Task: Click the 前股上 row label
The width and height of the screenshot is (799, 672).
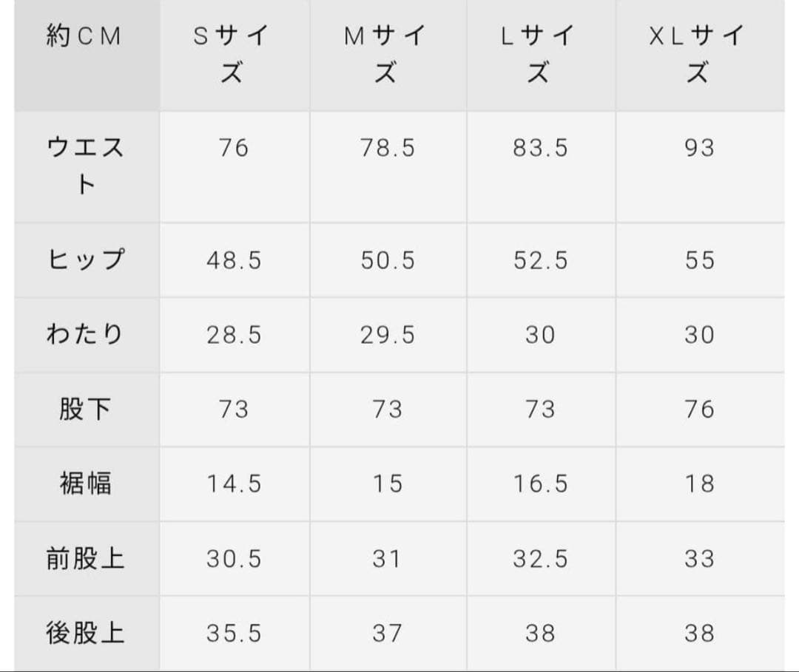Action: pyautogui.click(x=85, y=558)
